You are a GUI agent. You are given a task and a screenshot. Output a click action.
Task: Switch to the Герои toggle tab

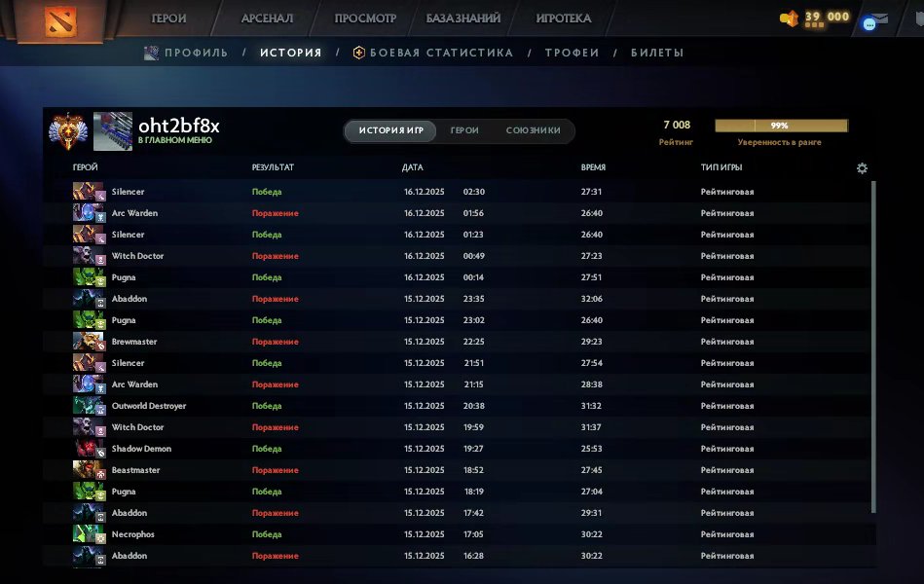[x=464, y=130]
